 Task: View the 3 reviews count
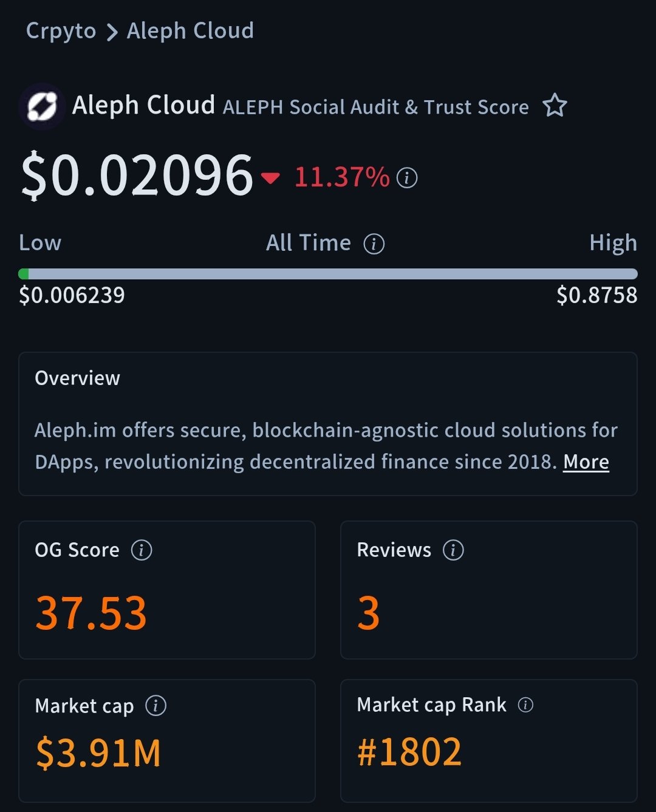click(369, 613)
